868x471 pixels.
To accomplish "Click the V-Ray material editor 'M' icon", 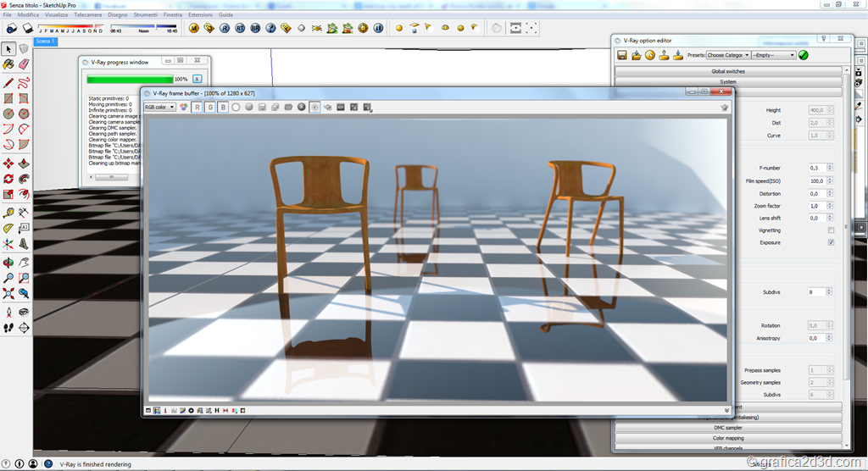I will (x=194, y=28).
